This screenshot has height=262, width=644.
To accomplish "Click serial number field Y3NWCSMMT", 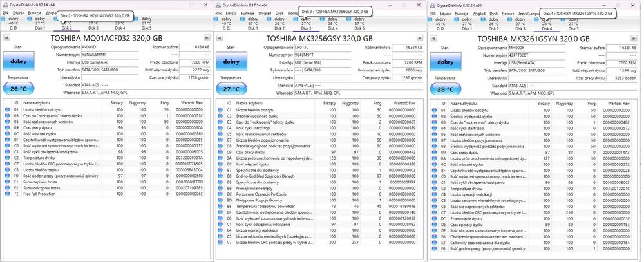I will coord(109,55).
